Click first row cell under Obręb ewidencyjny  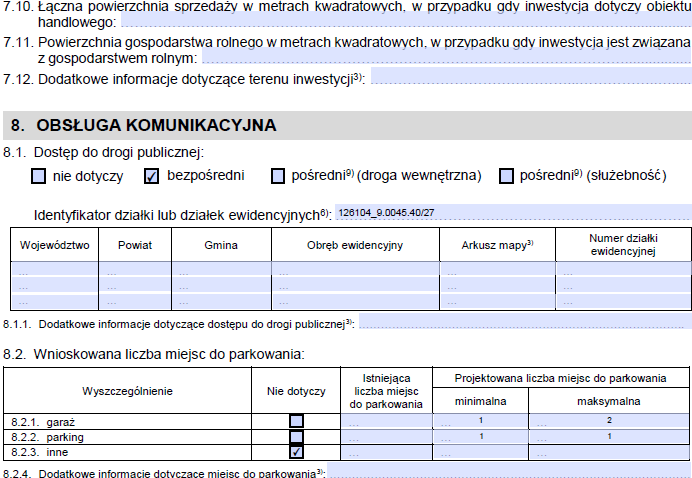point(354,270)
